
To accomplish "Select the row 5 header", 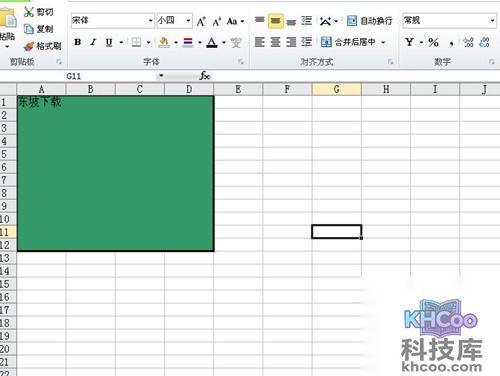I will point(8,154).
